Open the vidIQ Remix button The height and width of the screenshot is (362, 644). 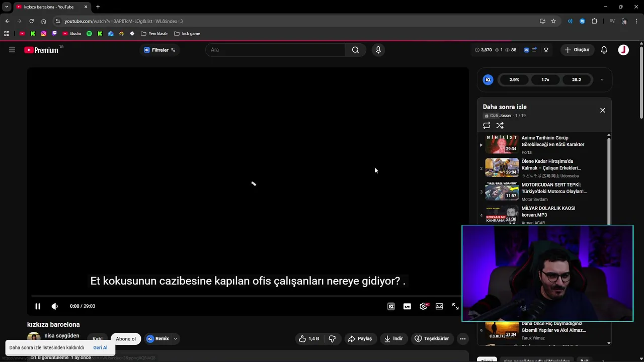[x=158, y=339]
